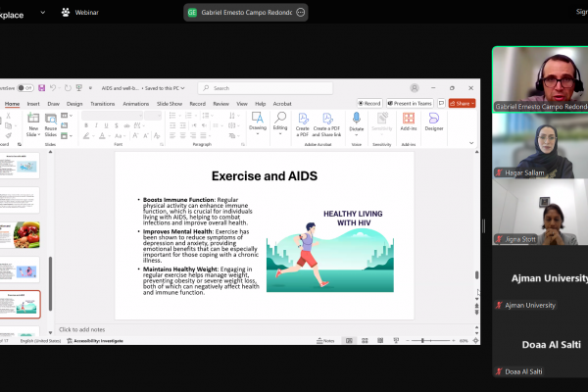
Task: Click the comments speech bubble icon
Action: tap(441, 103)
